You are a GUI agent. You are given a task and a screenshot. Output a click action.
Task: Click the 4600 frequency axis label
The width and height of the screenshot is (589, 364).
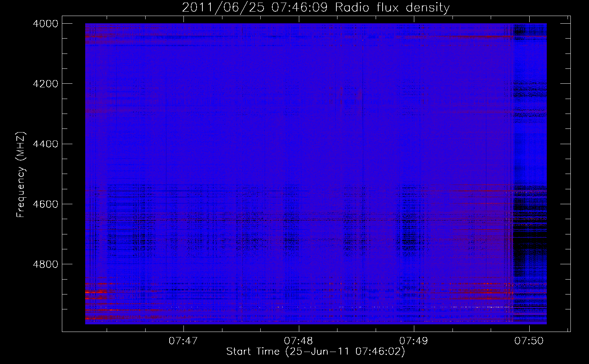pyautogui.click(x=46, y=204)
